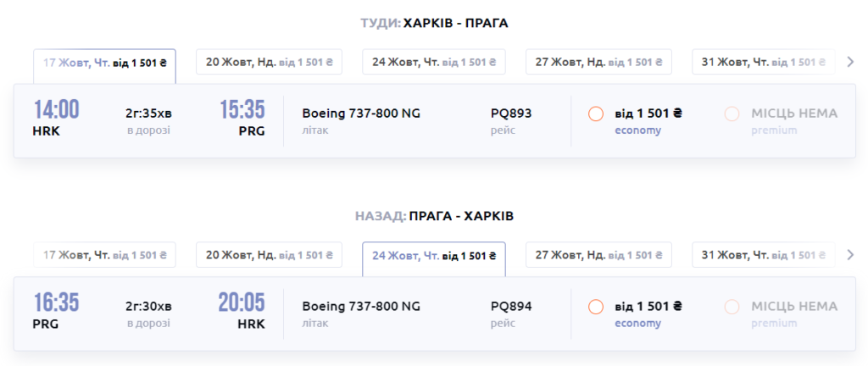Image resolution: width=868 pixels, height=366 pixels.
Task: Select economy fare radio for flight PQ893
Action: pyautogui.click(x=595, y=114)
